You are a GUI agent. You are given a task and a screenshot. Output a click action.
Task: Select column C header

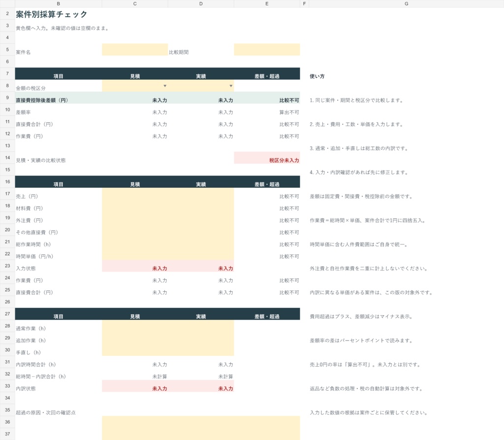pos(135,4)
